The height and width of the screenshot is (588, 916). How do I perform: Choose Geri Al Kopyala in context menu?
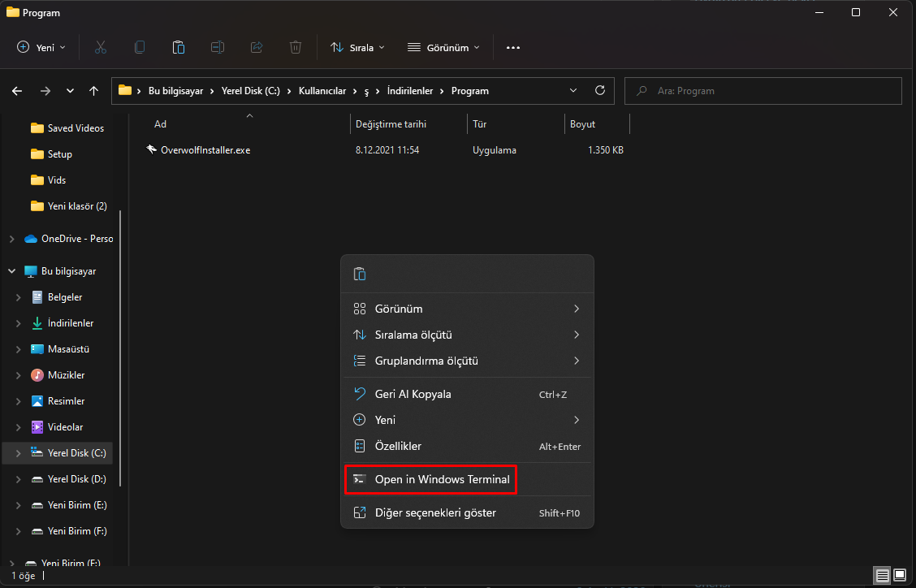[x=468, y=394]
